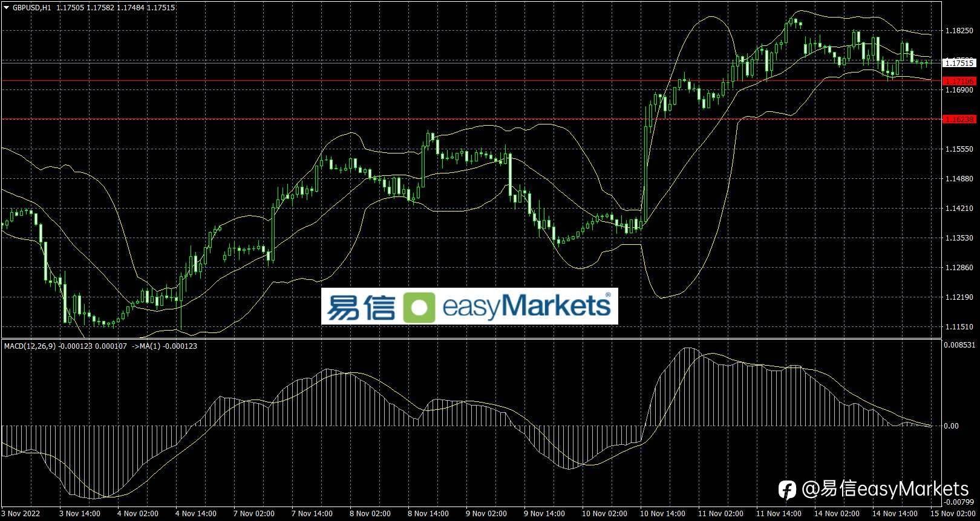The width and height of the screenshot is (980, 521).
Task: Click the 7 Nov 14:00 time label
Action: [312, 514]
